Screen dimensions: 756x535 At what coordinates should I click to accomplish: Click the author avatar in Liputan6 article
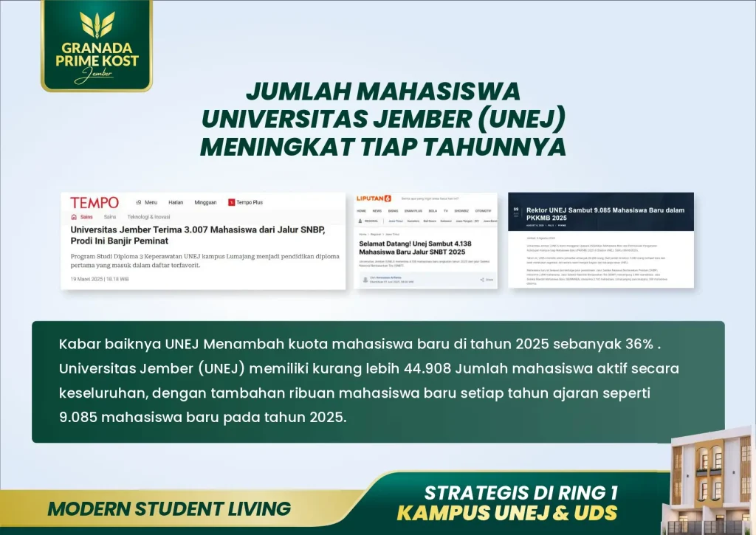point(365,280)
